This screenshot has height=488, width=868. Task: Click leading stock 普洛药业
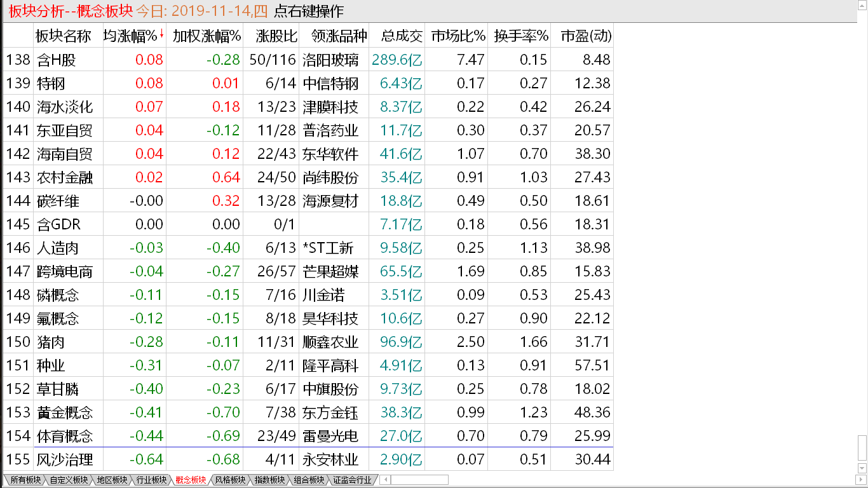(x=331, y=130)
